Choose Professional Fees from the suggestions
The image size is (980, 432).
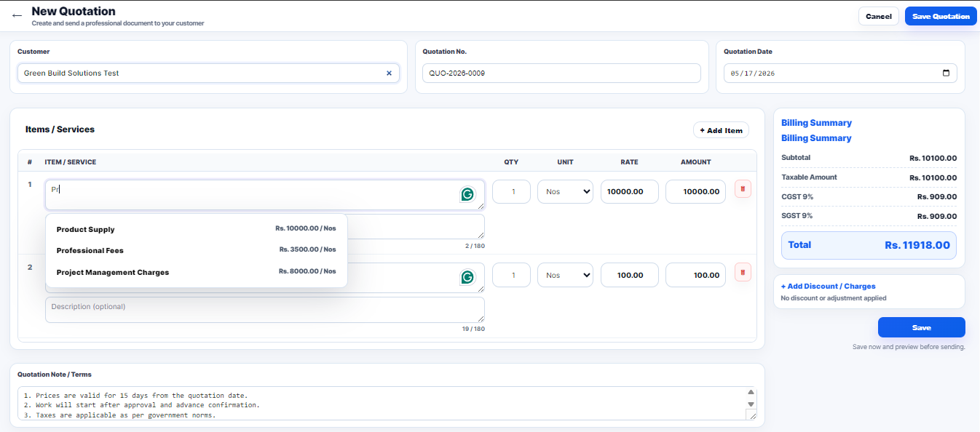tap(196, 250)
